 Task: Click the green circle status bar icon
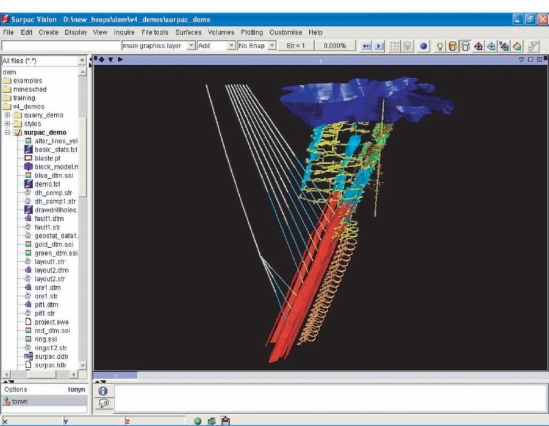coord(197,421)
